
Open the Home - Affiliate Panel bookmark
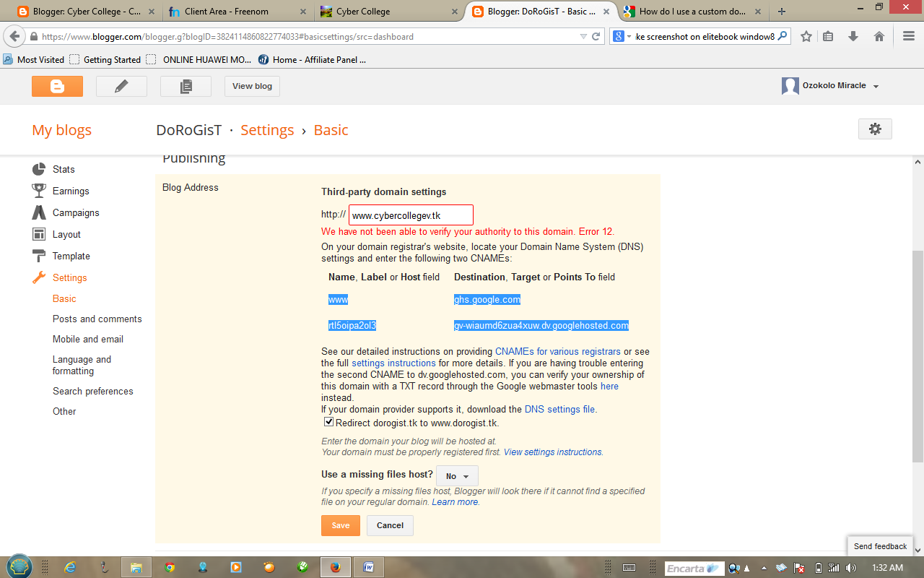click(x=312, y=60)
